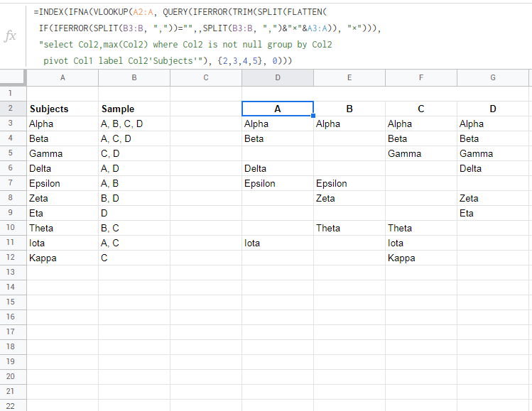The image size is (532, 411).
Task: Select cell A7 containing 'Epsilon'
Action: 63,183
